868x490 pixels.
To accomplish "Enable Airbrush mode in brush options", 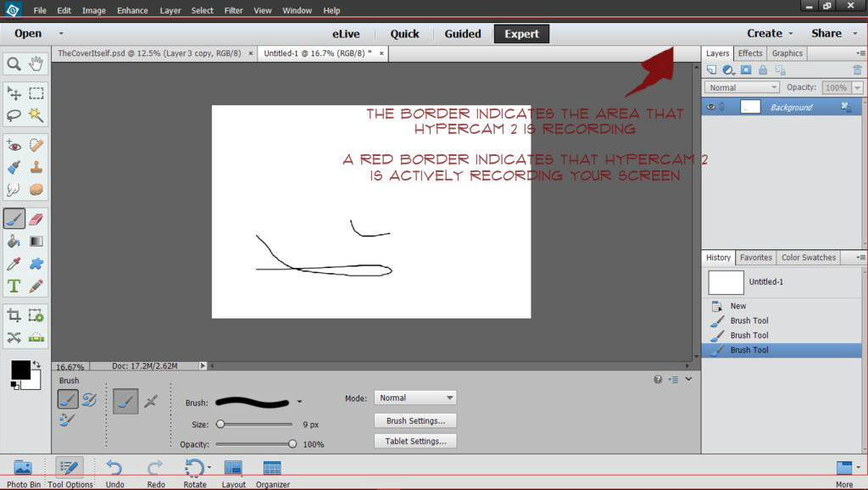I will [151, 402].
